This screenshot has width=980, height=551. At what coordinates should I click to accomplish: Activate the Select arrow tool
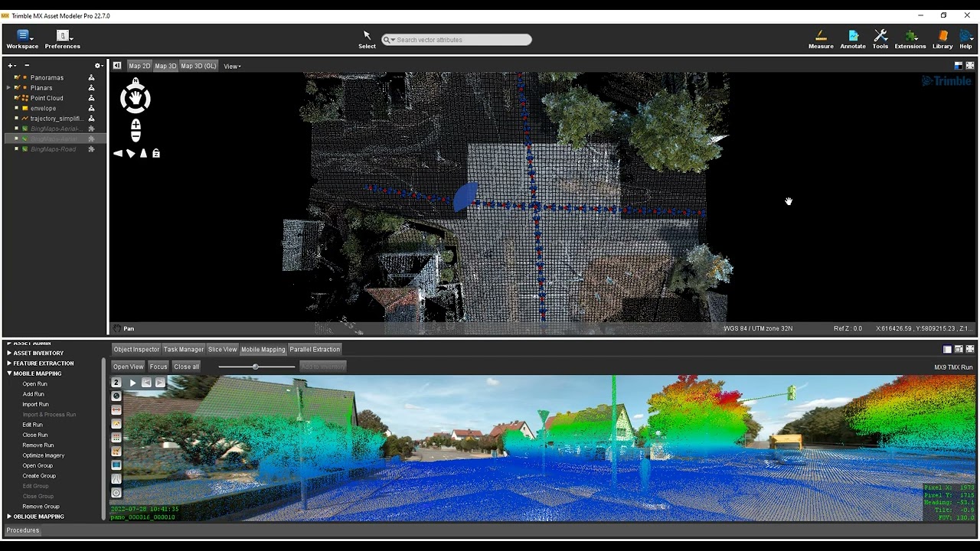(x=367, y=40)
